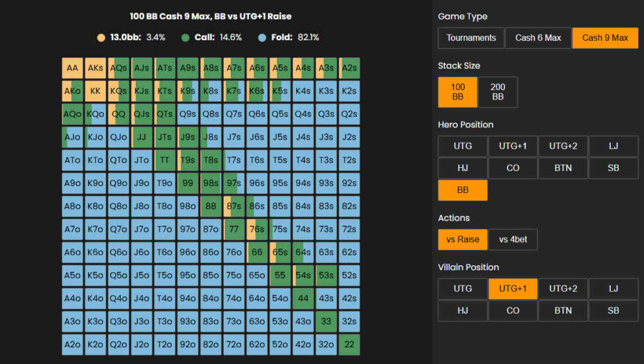Set stack size to 200 BB
This screenshot has width=644, height=364.
[498, 92]
